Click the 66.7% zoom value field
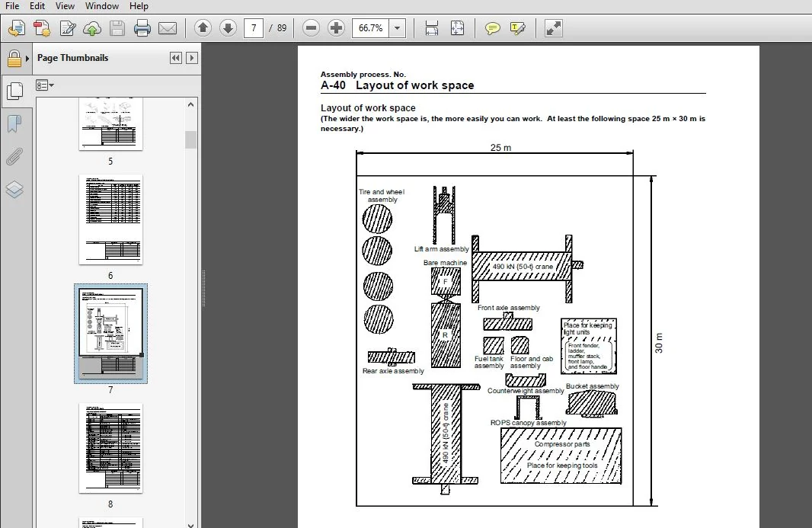812x528 pixels. [371, 28]
